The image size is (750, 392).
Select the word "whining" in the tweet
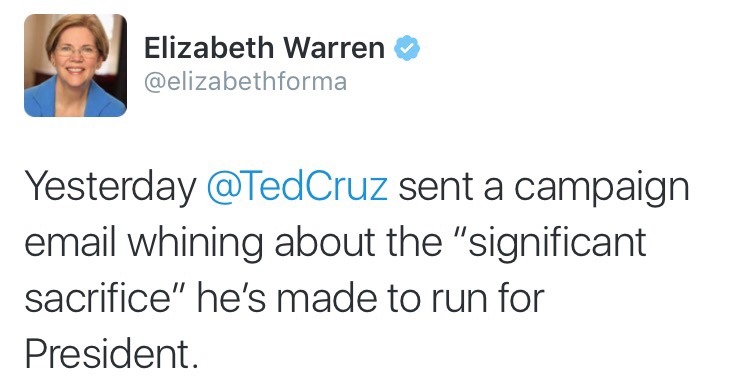[x=195, y=243]
